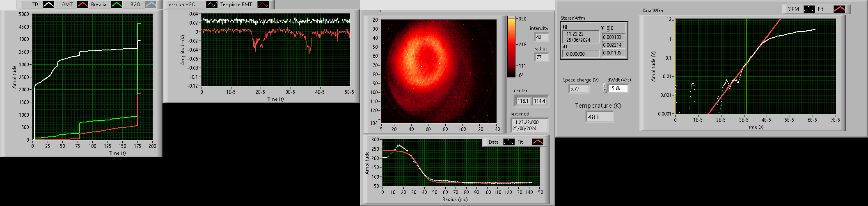The height and width of the screenshot is (206, 868).
Task: Click the dV/dt value field showing 15.6k
Action: (x=618, y=88)
